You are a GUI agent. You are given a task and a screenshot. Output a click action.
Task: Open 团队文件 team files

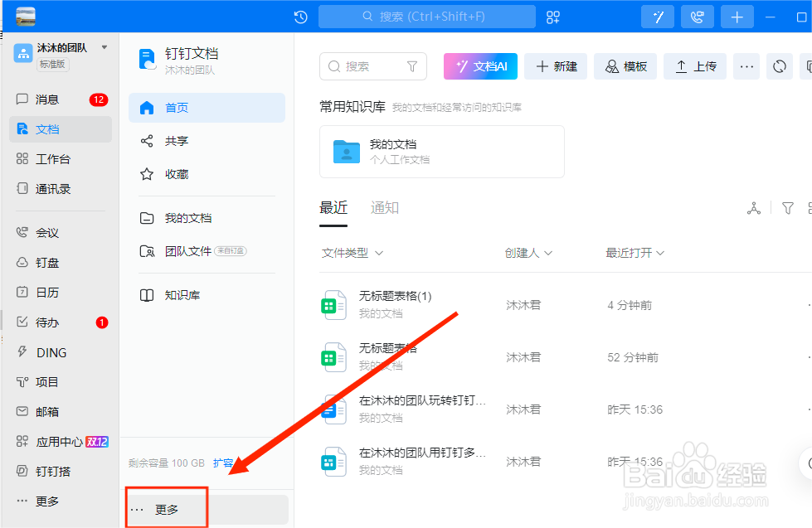(207, 251)
